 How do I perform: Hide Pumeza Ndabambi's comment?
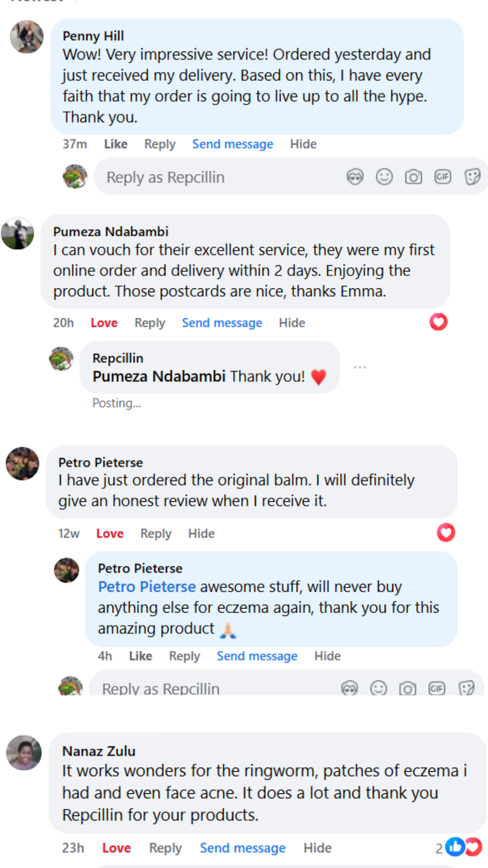(292, 323)
